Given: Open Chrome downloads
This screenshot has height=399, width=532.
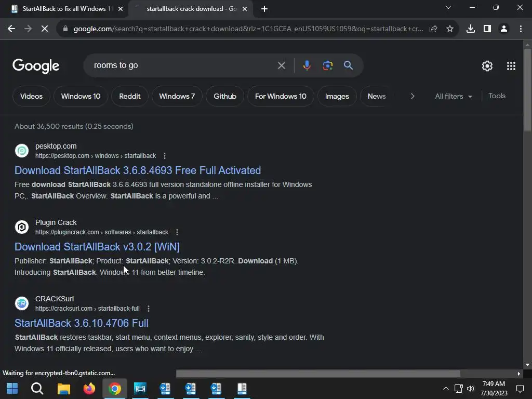Looking at the screenshot, I should (471, 29).
